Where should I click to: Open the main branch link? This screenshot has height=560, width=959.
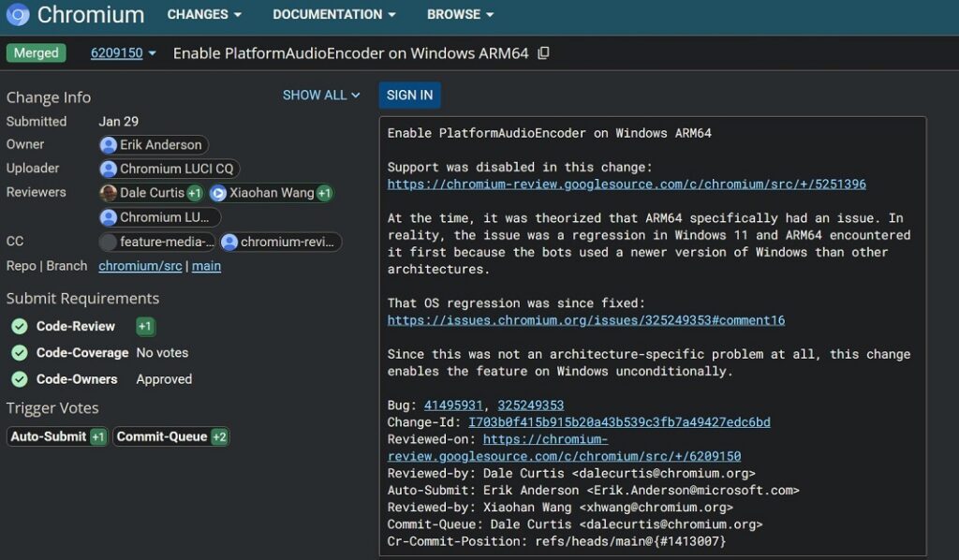pos(206,265)
